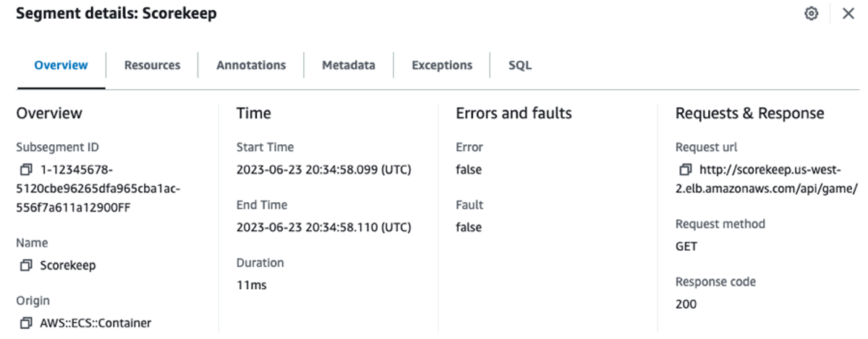Go to the SQL tab
868x339 pixels.
(520, 65)
